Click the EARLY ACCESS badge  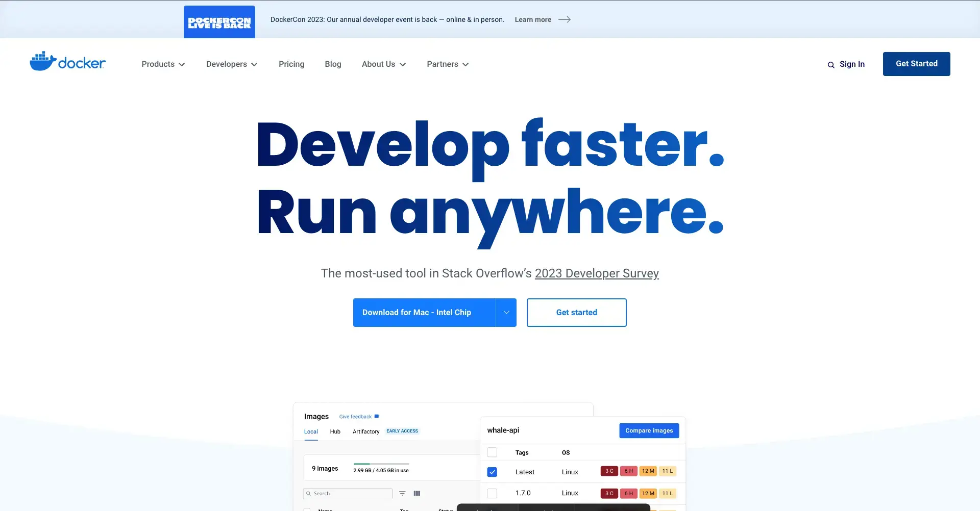point(402,431)
